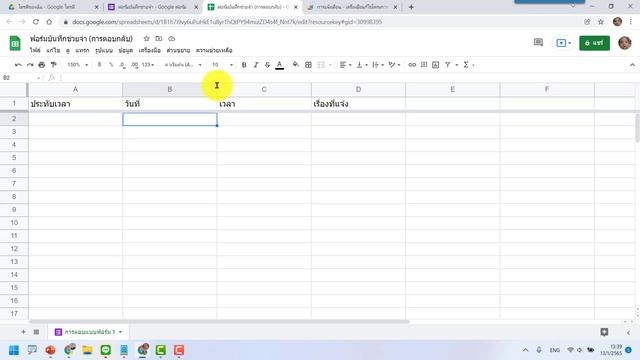
Task: Click the insert link icon
Action: click(412, 65)
